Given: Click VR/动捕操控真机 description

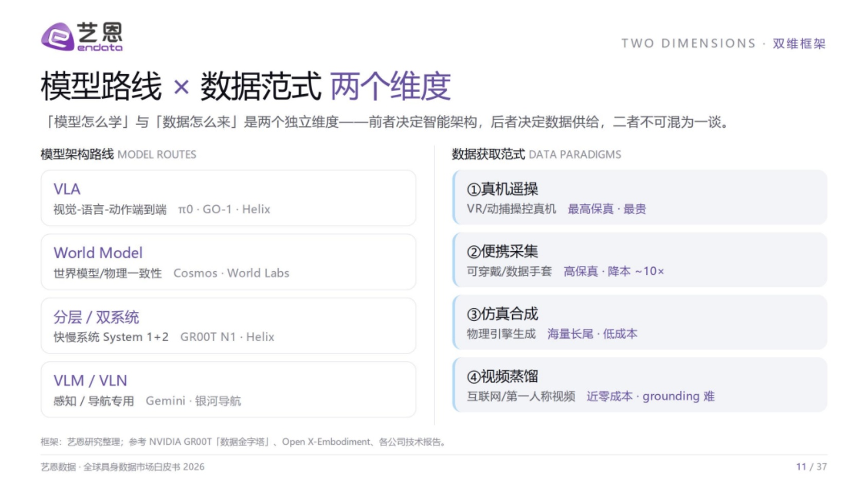Looking at the screenshot, I should (511, 209).
